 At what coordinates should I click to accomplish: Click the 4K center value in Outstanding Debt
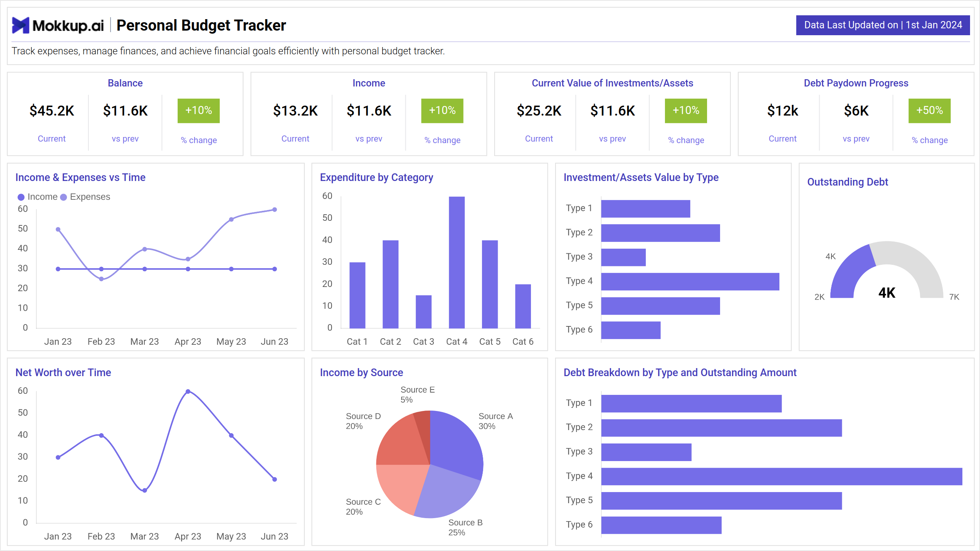(x=887, y=293)
